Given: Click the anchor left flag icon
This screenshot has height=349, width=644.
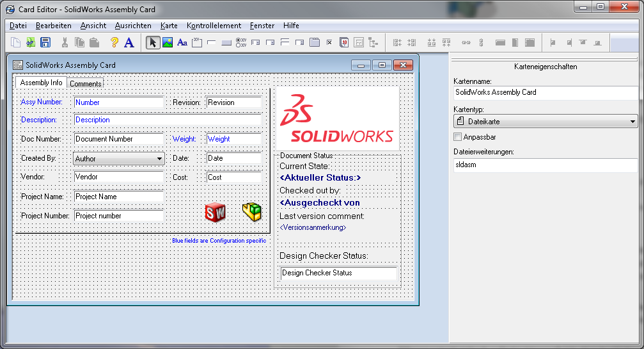Looking at the screenshot, I should (x=553, y=42).
